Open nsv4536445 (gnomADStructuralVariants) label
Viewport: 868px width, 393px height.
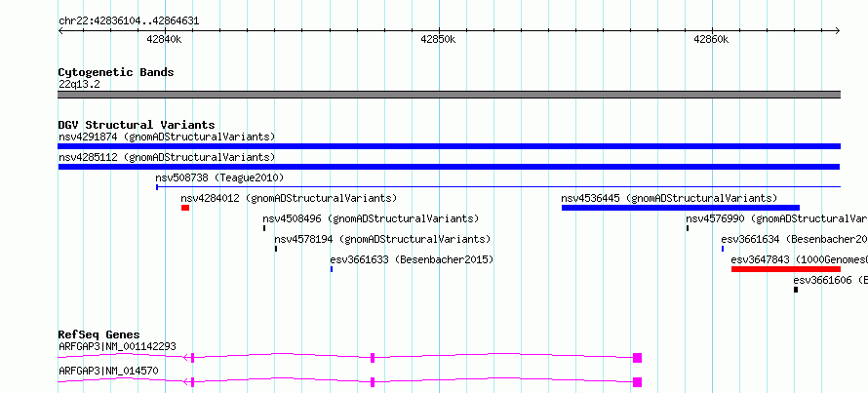(669, 198)
